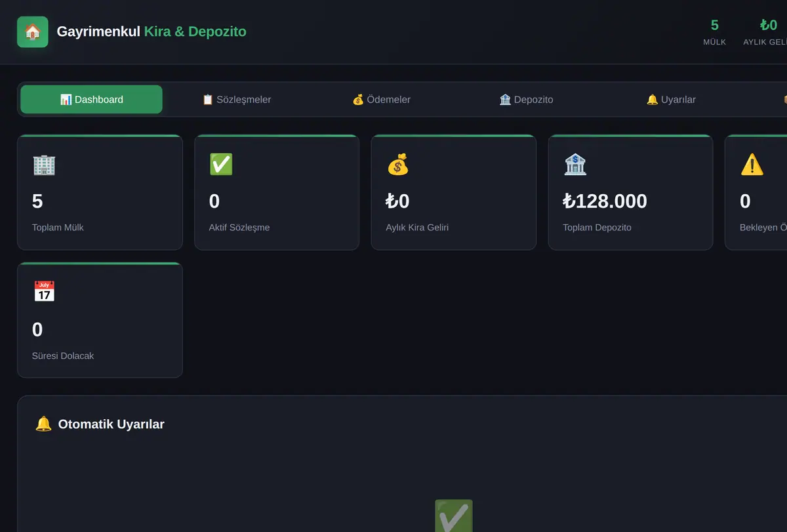
Task: Click the green house logo icon
Action: pyautogui.click(x=33, y=31)
